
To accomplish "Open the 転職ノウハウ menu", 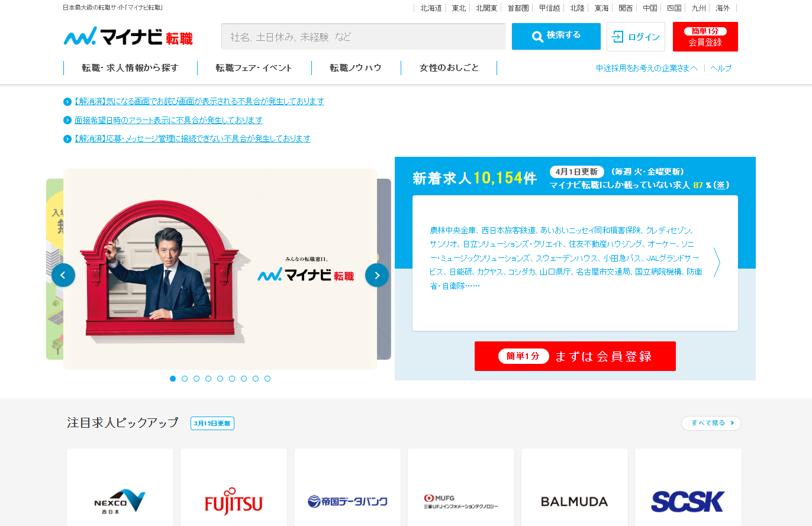I will coord(356,68).
